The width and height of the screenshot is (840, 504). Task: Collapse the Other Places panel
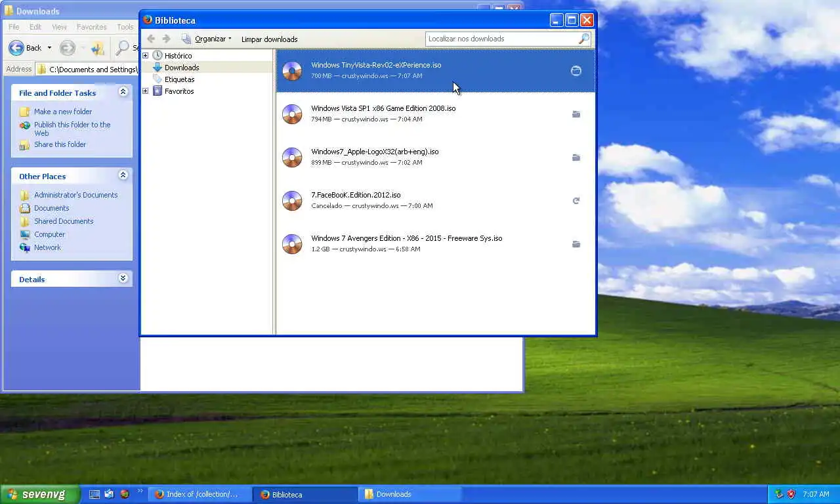pos(123,175)
